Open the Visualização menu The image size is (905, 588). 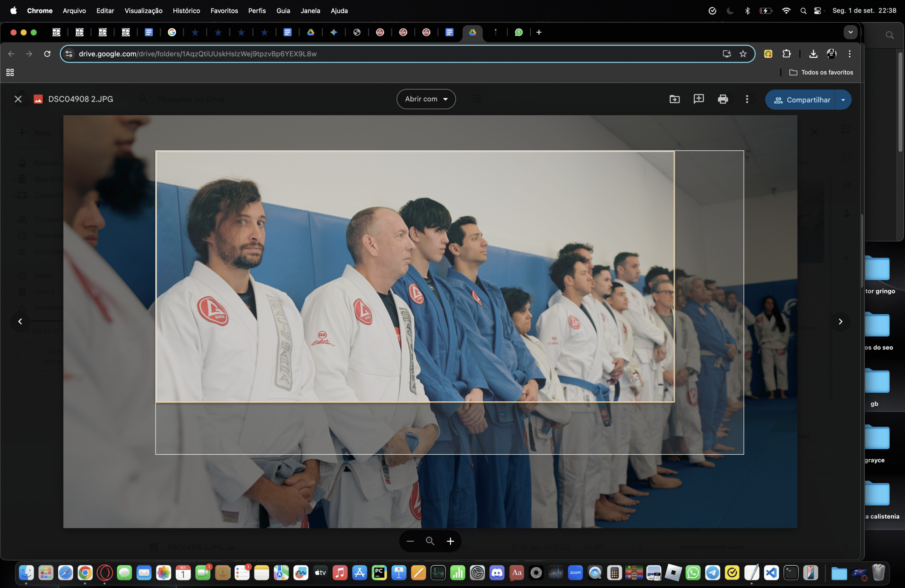(144, 11)
